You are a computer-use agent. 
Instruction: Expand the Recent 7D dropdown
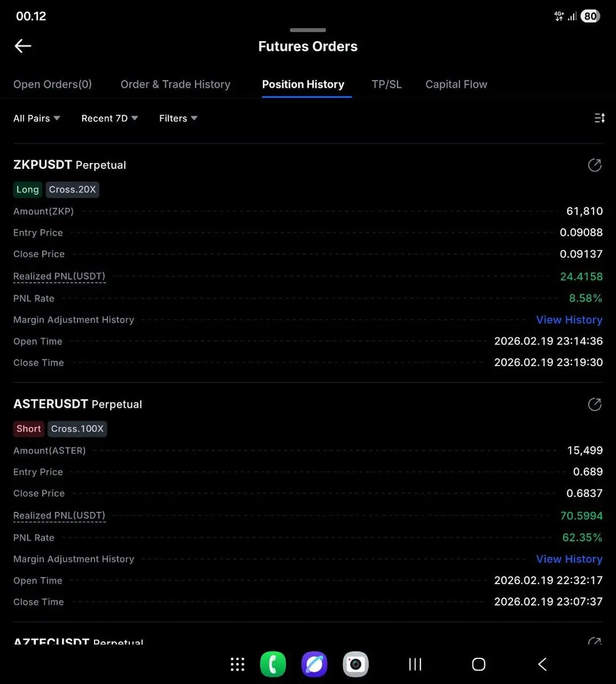pos(109,118)
